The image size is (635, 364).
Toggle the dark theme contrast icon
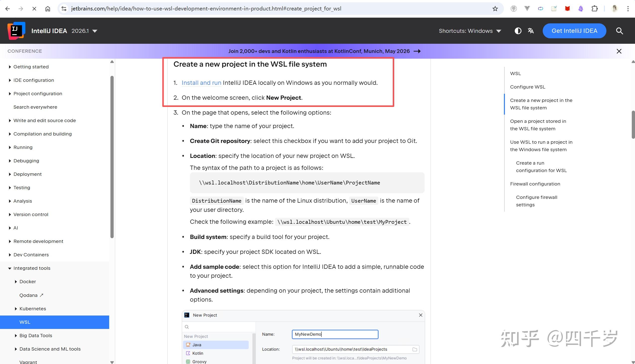(518, 31)
